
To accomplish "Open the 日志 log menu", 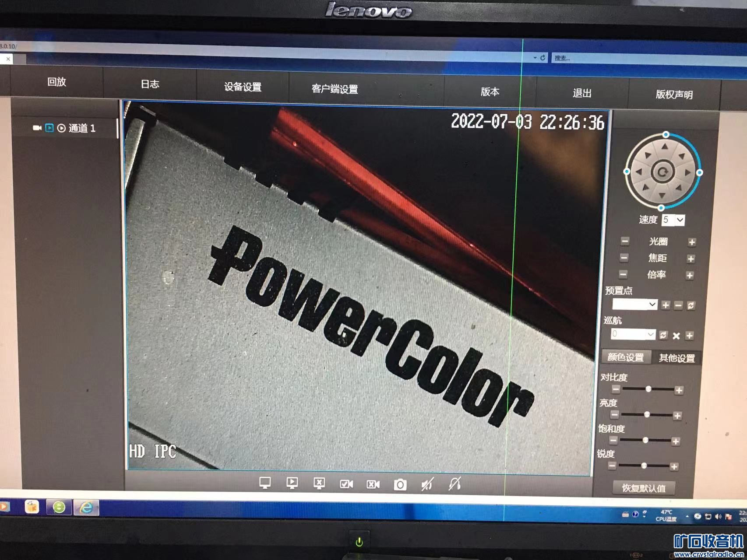I will [150, 84].
